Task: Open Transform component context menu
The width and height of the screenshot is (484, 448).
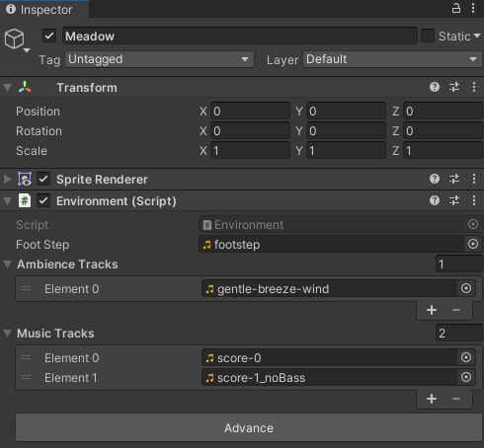Action: click(x=474, y=87)
